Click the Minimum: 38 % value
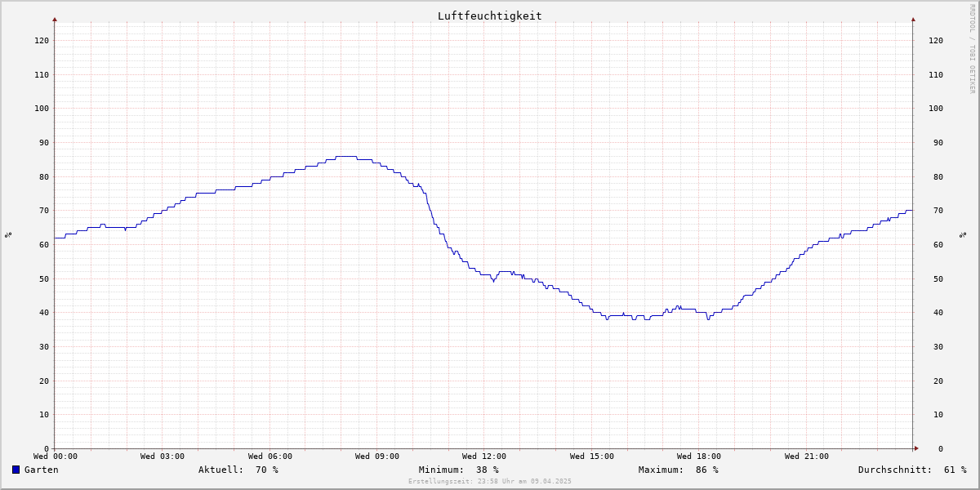 [x=459, y=470]
